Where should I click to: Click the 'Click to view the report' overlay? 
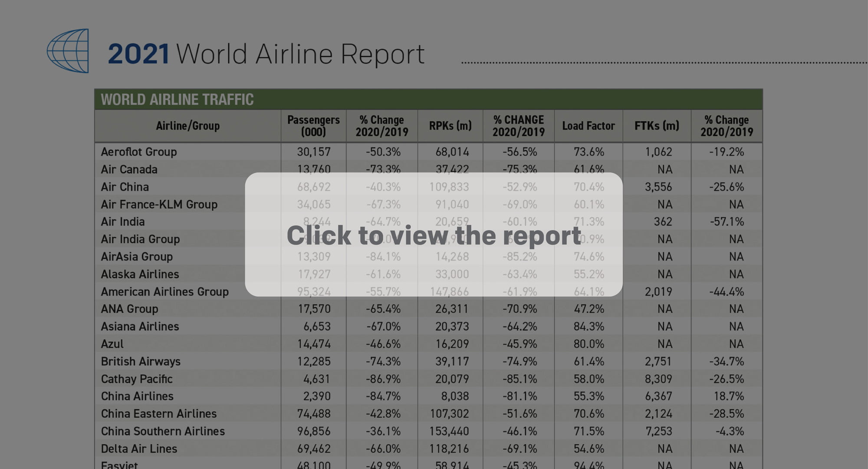pos(434,234)
